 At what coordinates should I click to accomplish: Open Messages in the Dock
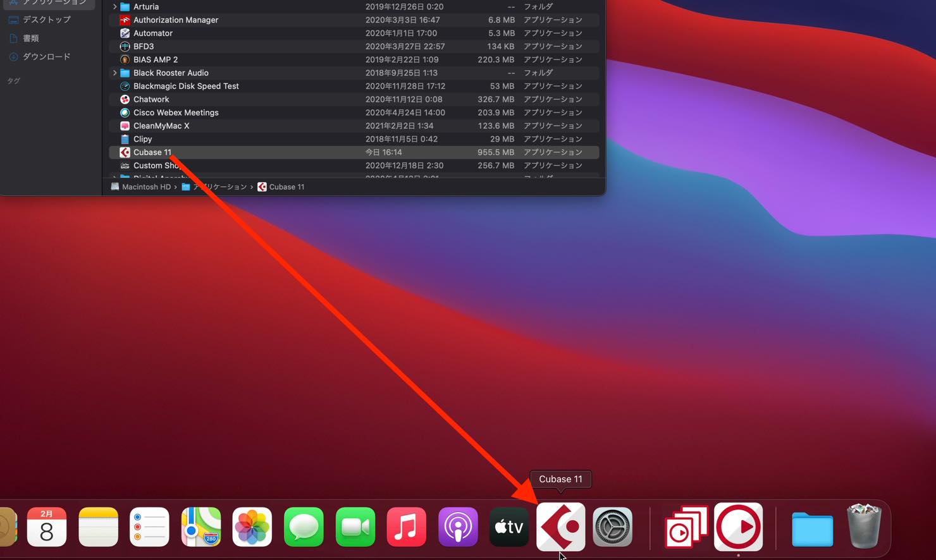(304, 527)
